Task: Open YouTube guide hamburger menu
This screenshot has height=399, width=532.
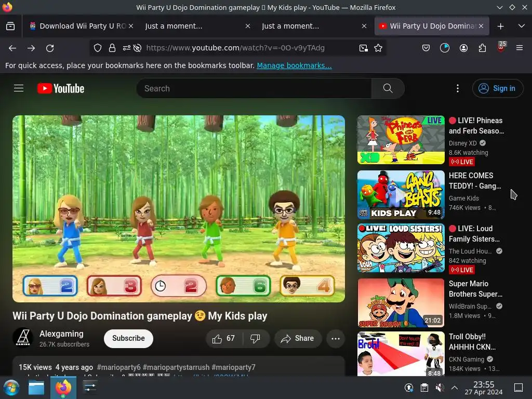Action: [x=19, y=88]
